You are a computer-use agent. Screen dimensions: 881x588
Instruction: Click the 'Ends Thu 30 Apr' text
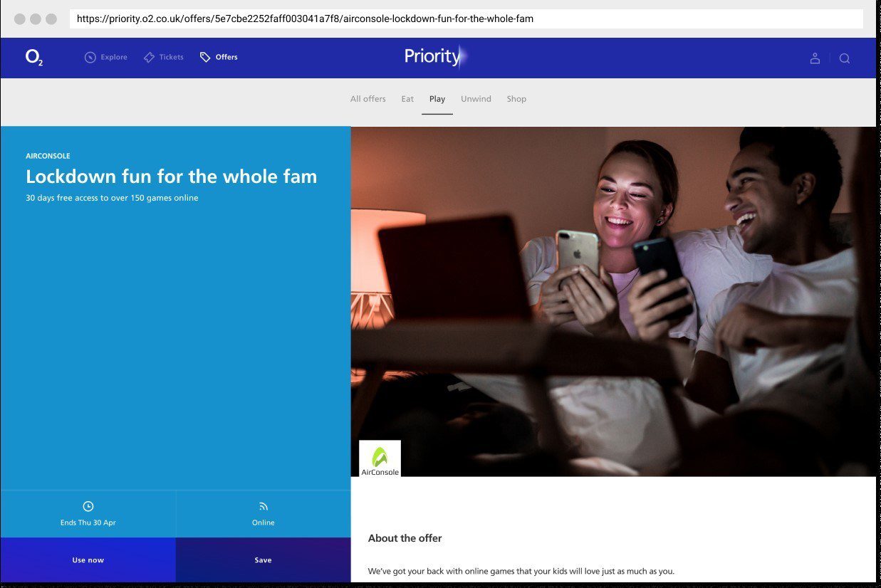(88, 523)
